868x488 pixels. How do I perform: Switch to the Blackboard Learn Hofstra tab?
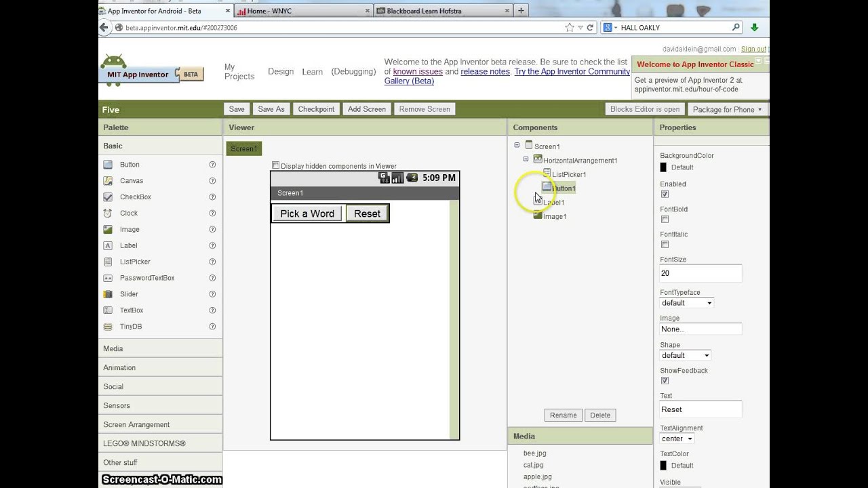[x=442, y=11]
